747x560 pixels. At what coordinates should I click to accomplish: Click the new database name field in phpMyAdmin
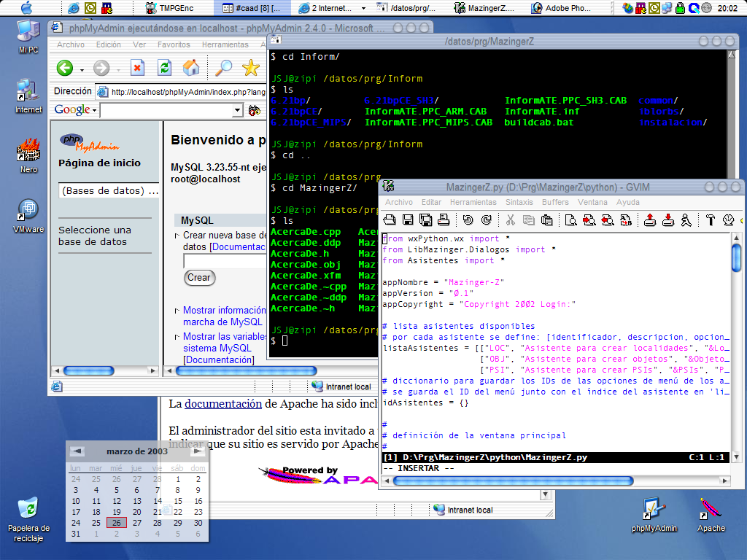tap(225, 261)
